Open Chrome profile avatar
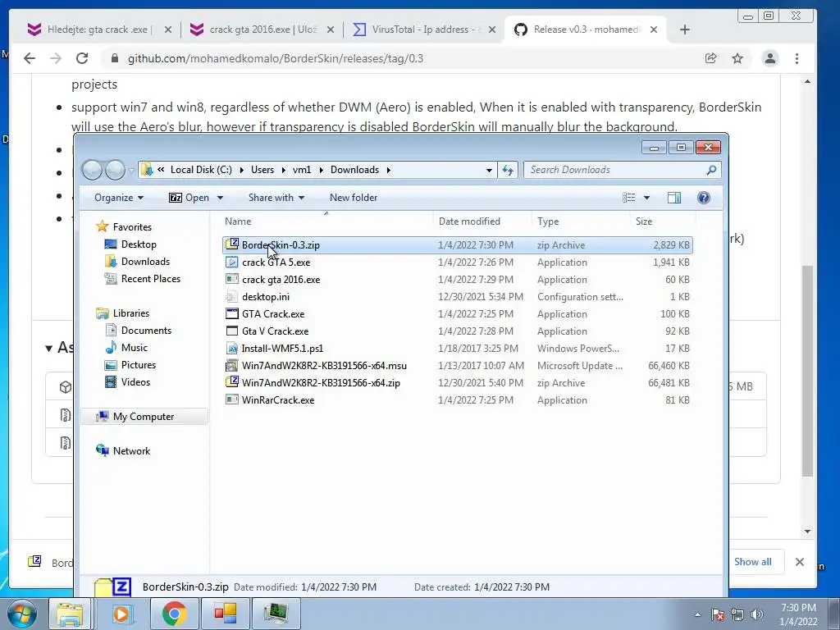The width and height of the screenshot is (840, 630). click(769, 58)
